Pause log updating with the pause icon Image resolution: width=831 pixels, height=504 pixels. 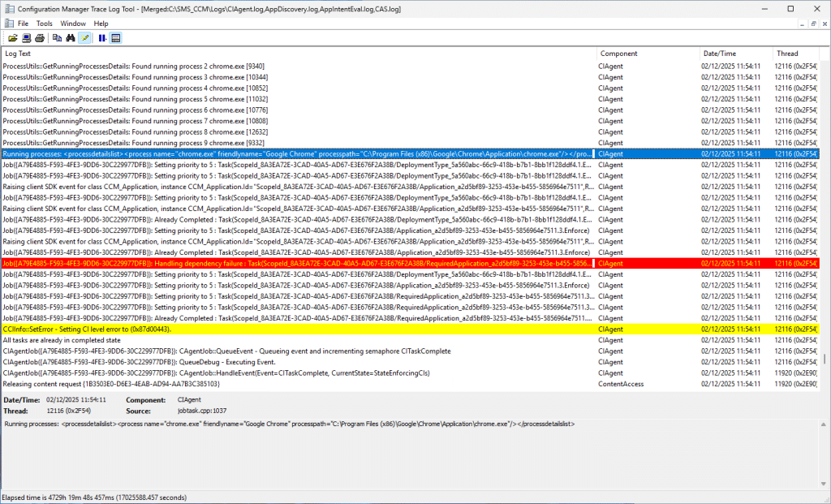tap(102, 38)
